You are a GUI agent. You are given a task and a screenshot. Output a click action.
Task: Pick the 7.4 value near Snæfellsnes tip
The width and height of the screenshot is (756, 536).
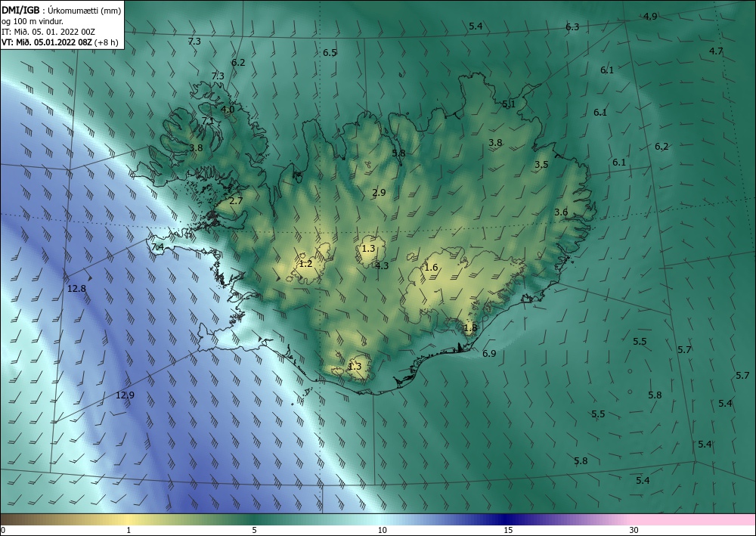click(157, 247)
